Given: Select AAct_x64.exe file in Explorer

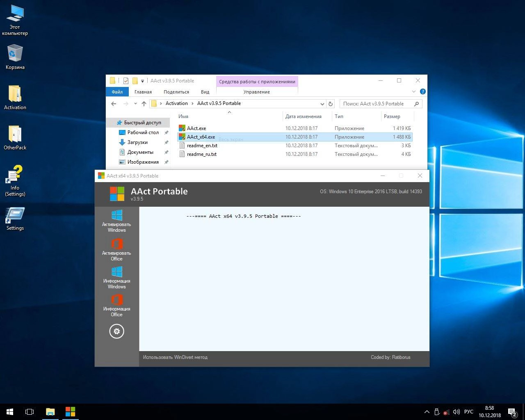Looking at the screenshot, I should pyautogui.click(x=295, y=137).
